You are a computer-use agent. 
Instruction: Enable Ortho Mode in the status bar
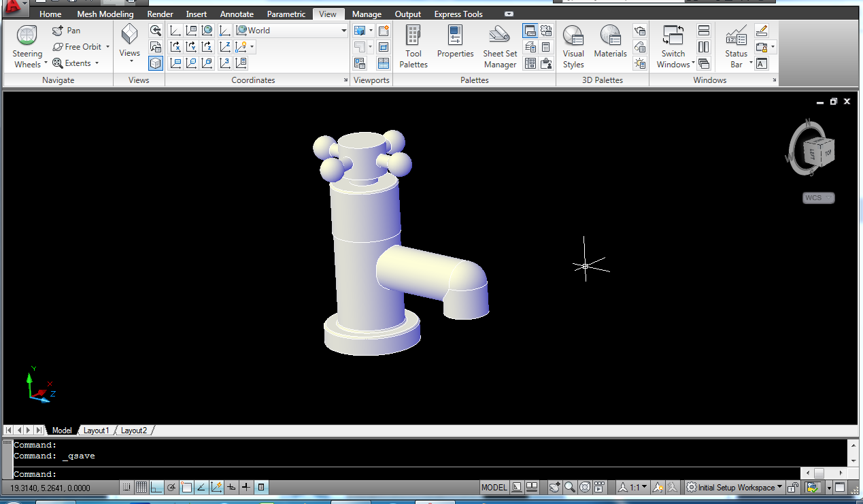156,487
